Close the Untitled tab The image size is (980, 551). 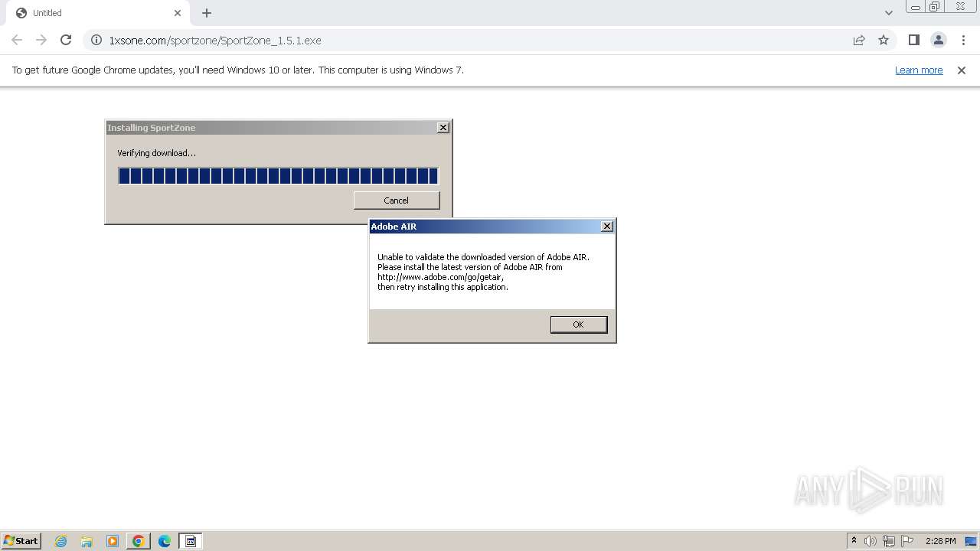coord(178,13)
